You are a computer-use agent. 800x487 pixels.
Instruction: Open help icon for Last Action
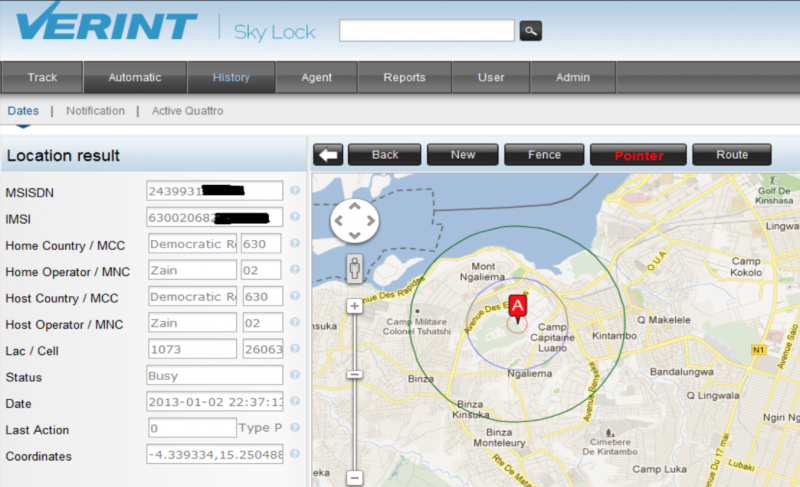tap(295, 427)
